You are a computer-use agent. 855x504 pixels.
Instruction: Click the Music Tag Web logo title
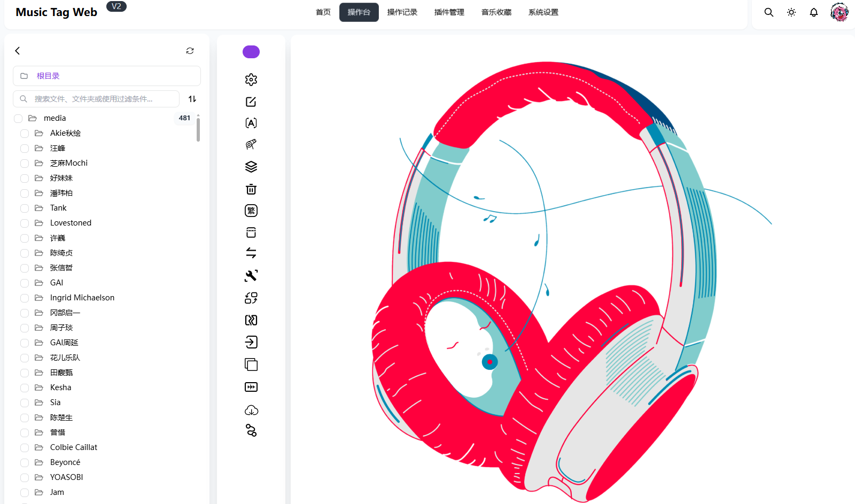click(x=57, y=12)
